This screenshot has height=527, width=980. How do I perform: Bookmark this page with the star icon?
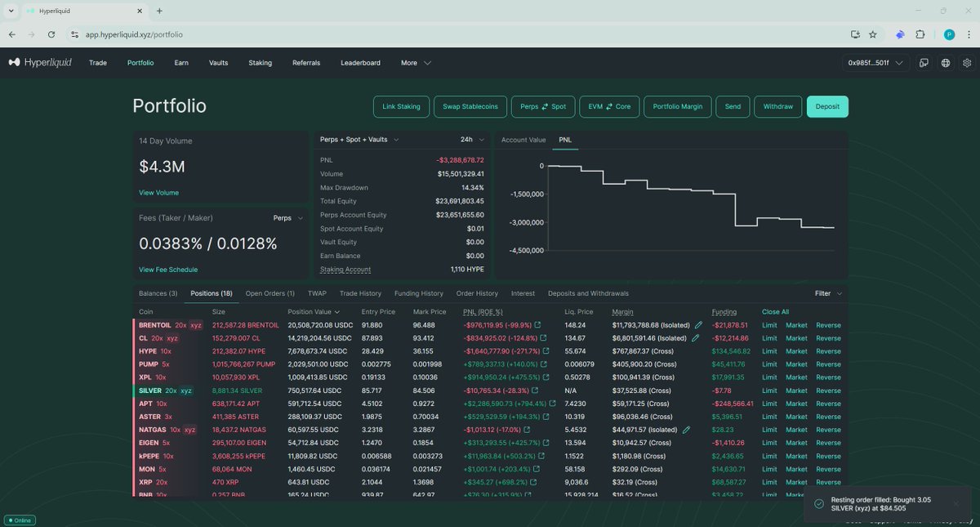coord(873,34)
